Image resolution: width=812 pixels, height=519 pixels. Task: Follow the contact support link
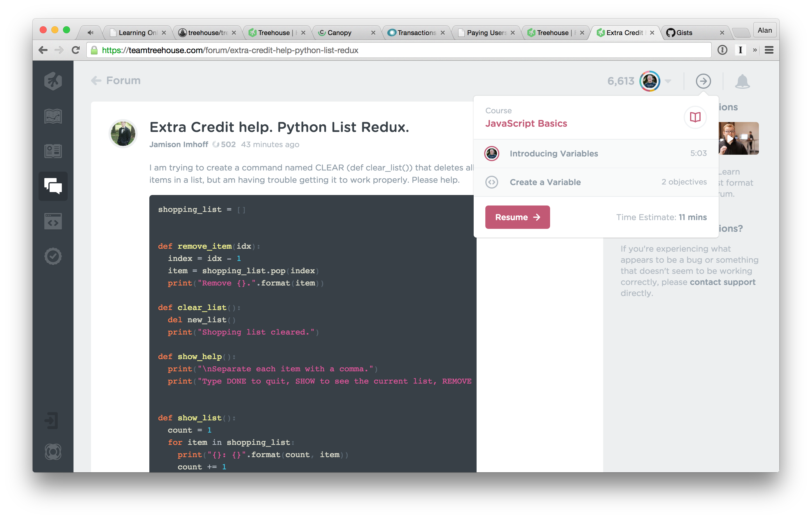(x=722, y=282)
